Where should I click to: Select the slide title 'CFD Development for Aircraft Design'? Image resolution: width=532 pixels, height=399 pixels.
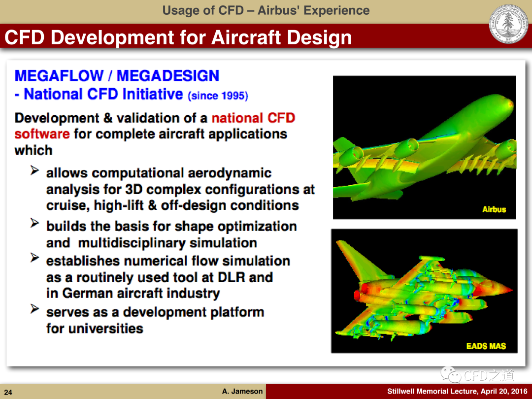click(x=178, y=38)
